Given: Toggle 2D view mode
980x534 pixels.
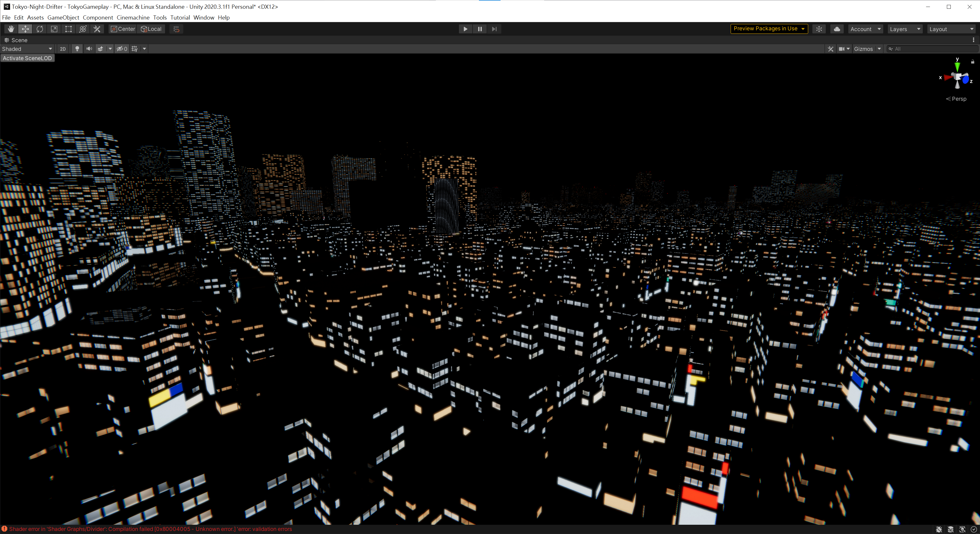Looking at the screenshot, I should (63, 49).
